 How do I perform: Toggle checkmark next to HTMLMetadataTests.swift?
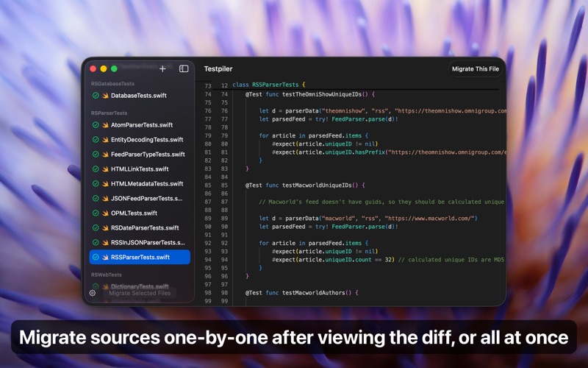coord(96,183)
